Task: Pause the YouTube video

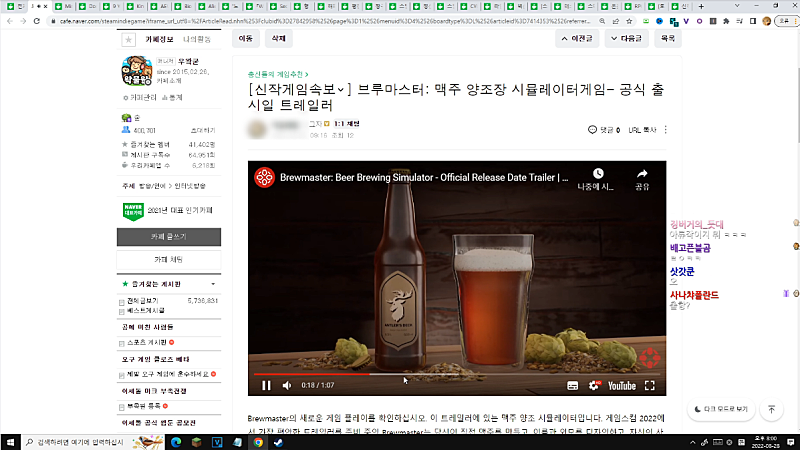Action: [x=266, y=385]
